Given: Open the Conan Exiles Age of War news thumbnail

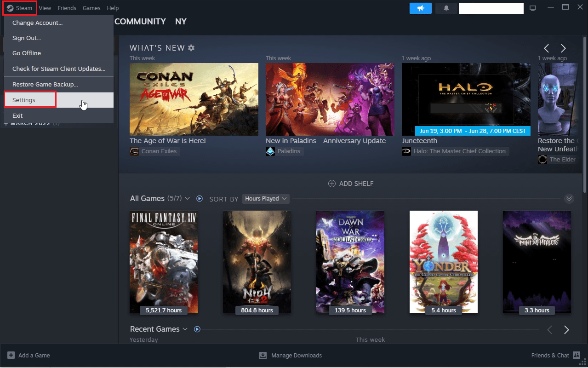Looking at the screenshot, I should point(194,99).
